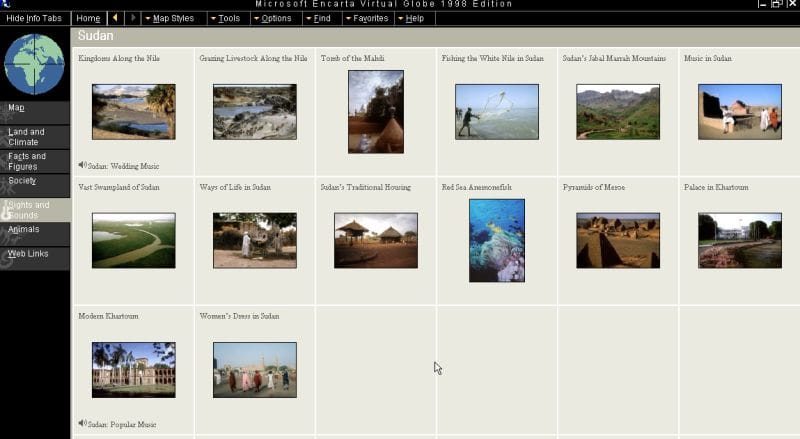Image resolution: width=800 pixels, height=439 pixels.
Task: Click the forward arrow navigation button
Action: pos(133,18)
